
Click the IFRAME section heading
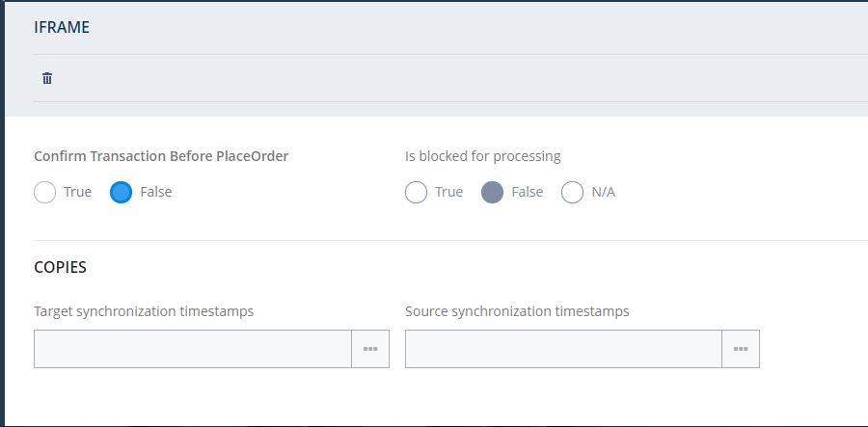coord(62,27)
